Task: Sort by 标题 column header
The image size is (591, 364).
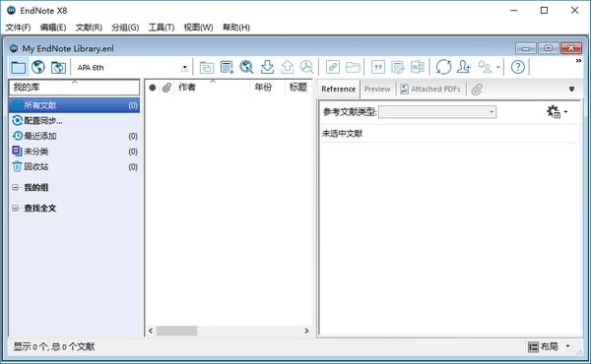Action: coord(298,88)
